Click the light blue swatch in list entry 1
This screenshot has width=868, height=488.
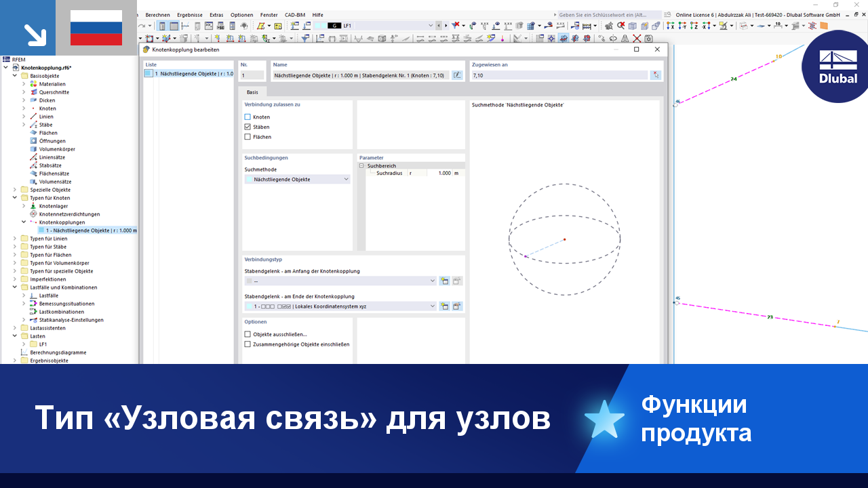tap(149, 73)
